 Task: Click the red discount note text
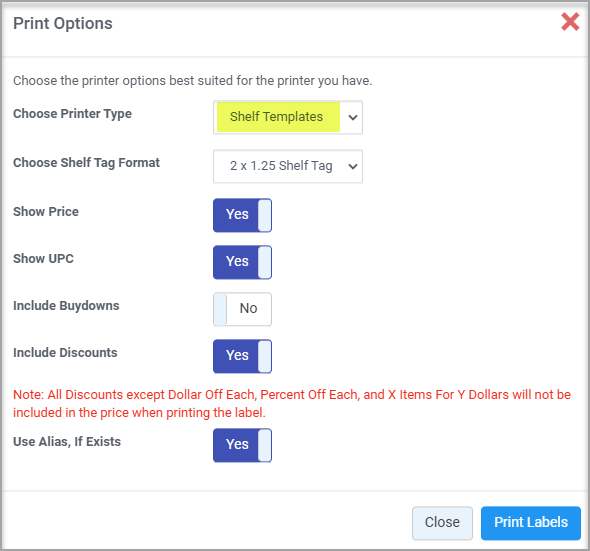point(292,403)
